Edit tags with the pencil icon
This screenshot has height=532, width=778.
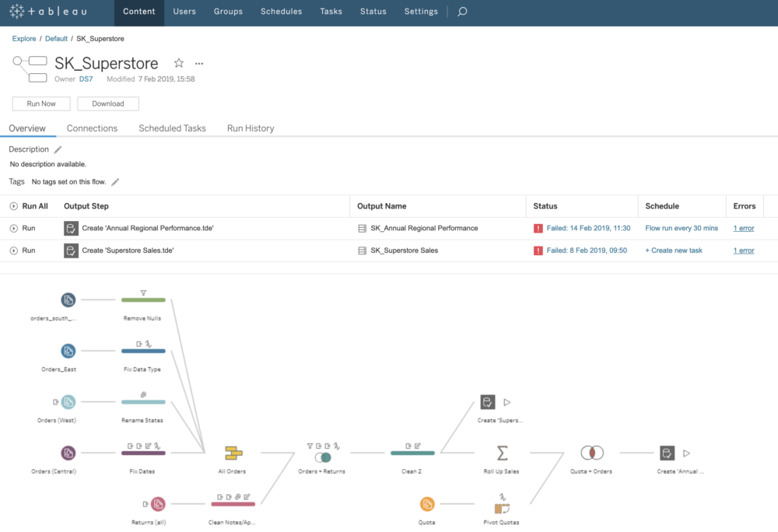115,182
